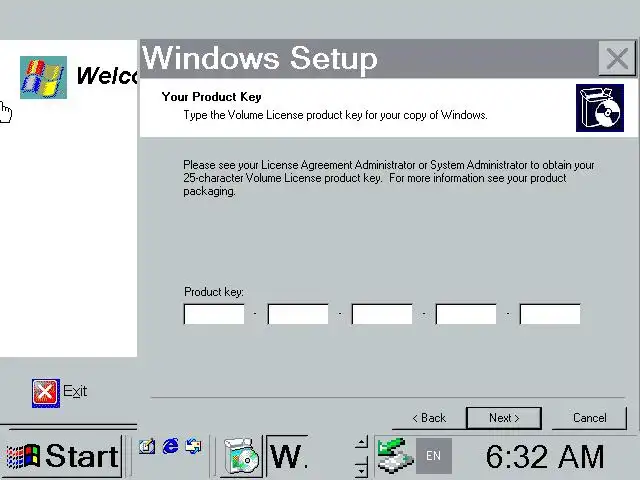Select the fifth product key box
Image resolution: width=640 pixels, height=480 pixels.
click(x=550, y=314)
